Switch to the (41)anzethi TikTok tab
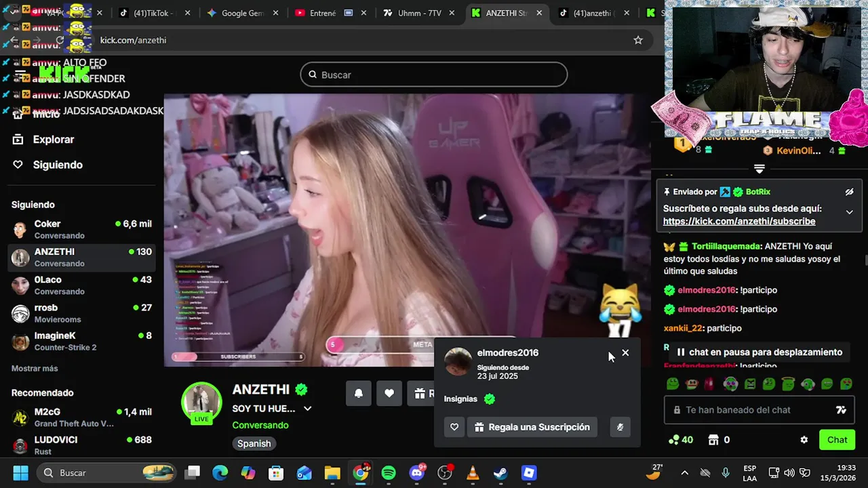 (x=593, y=13)
